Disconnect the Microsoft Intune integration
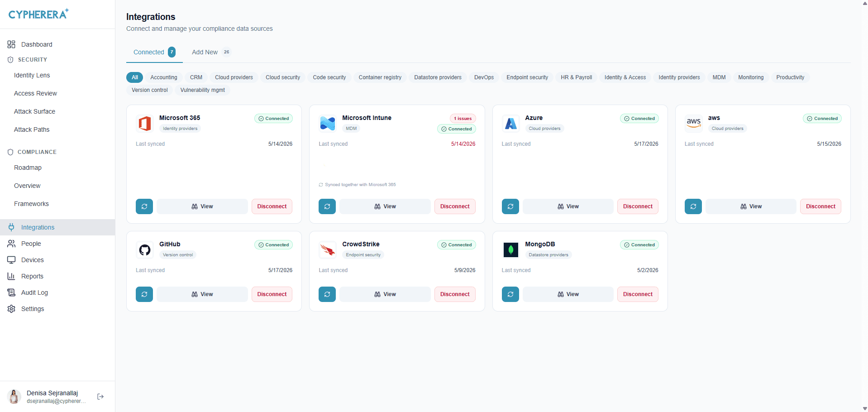The height and width of the screenshot is (412, 868). pyautogui.click(x=455, y=206)
